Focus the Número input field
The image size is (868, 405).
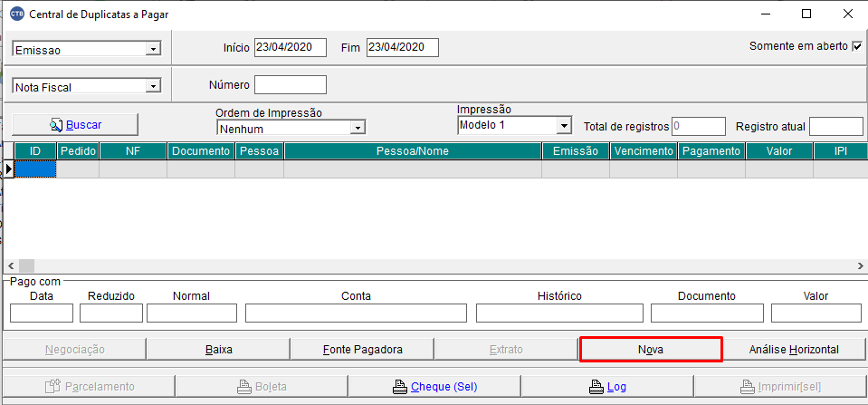click(x=290, y=85)
